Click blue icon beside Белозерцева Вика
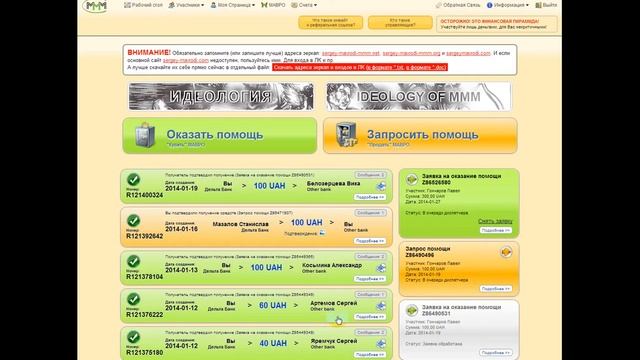Image resolution: width=640 pixels, height=360 pixels. 381,186
